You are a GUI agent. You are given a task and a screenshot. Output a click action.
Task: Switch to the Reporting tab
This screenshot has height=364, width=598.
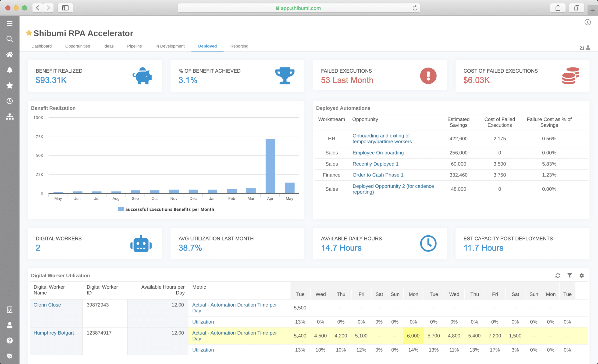click(239, 46)
